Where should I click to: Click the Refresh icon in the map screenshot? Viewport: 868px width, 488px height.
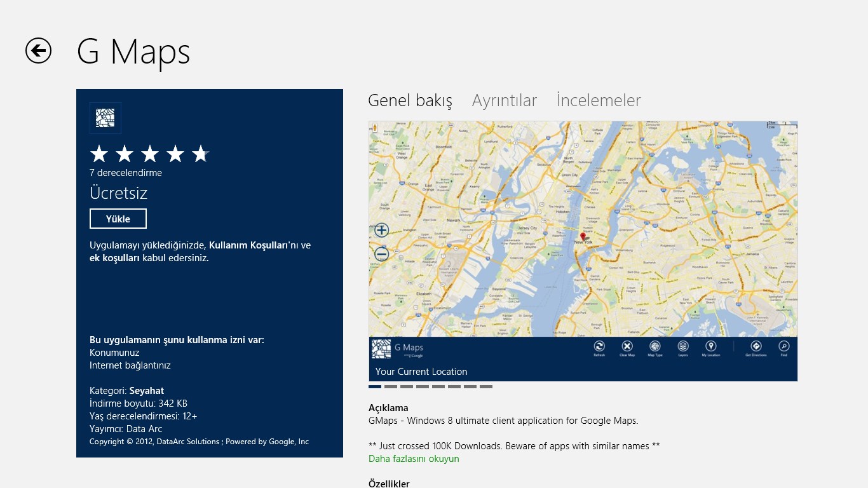599,346
